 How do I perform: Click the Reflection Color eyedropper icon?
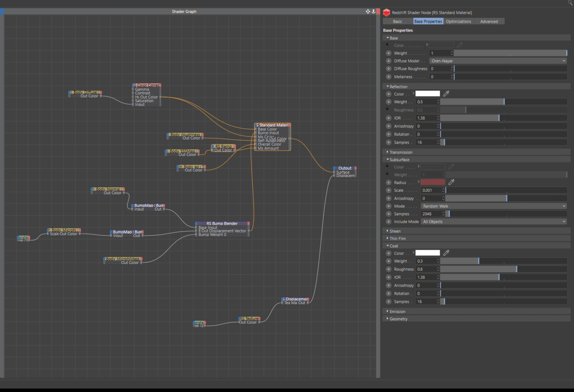(x=446, y=94)
